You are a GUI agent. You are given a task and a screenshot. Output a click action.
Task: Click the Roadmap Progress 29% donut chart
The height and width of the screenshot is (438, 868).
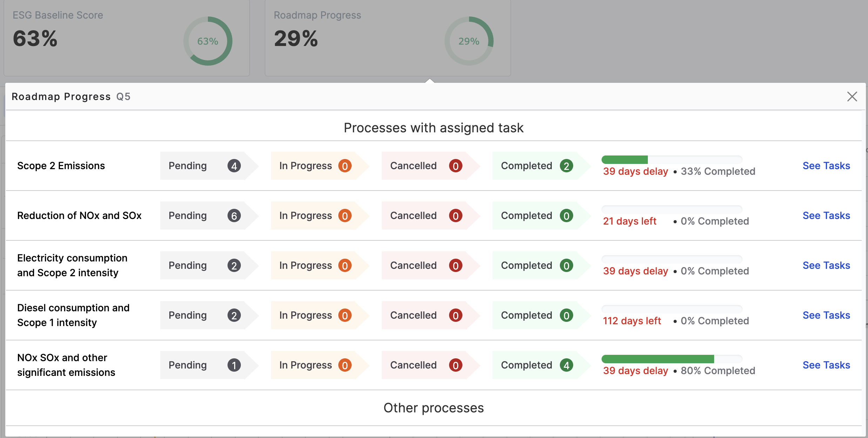click(x=469, y=41)
